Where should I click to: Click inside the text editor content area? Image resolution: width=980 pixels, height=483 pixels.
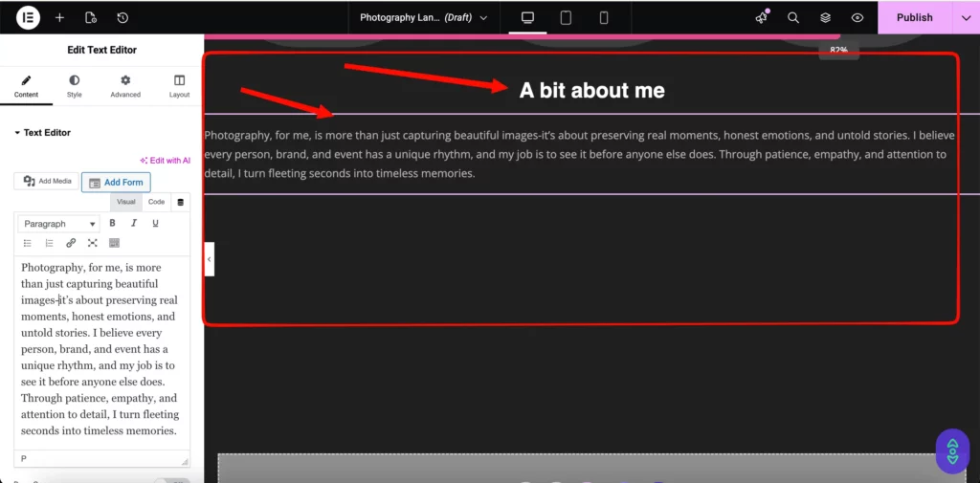[101, 353]
